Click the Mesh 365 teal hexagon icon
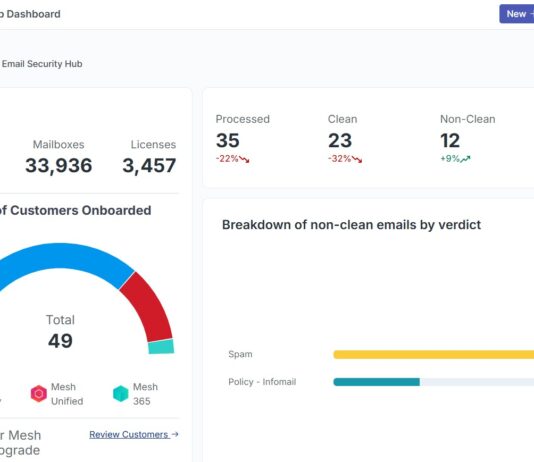 click(x=121, y=394)
